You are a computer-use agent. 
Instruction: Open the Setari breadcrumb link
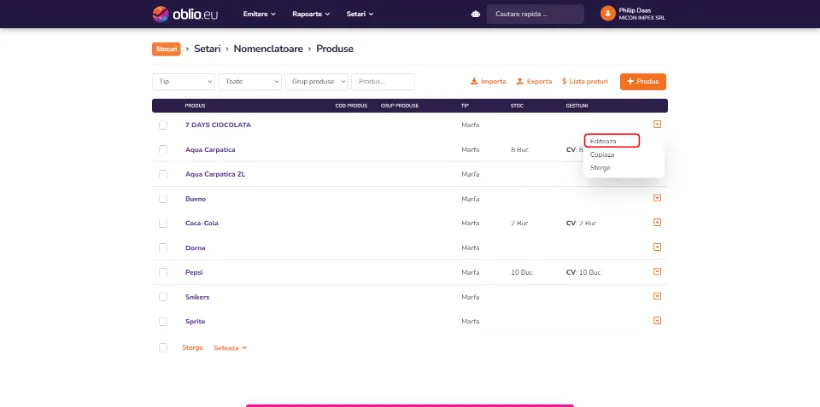click(x=207, y=49)
